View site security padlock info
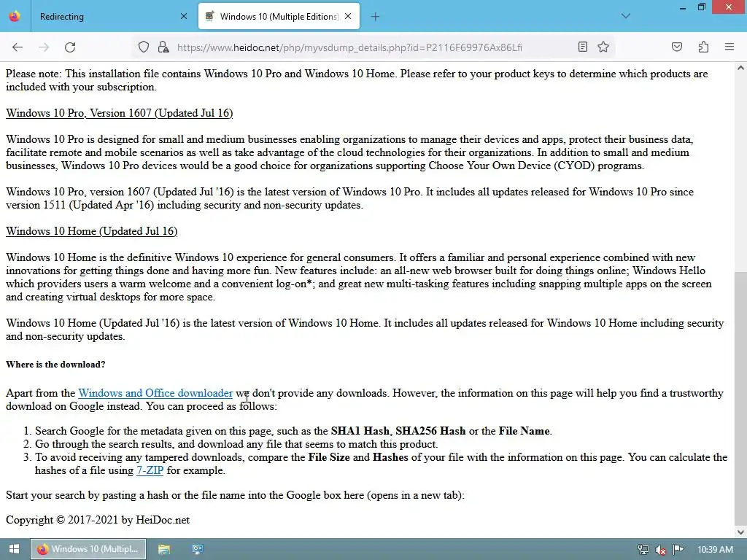 [163, 47]
